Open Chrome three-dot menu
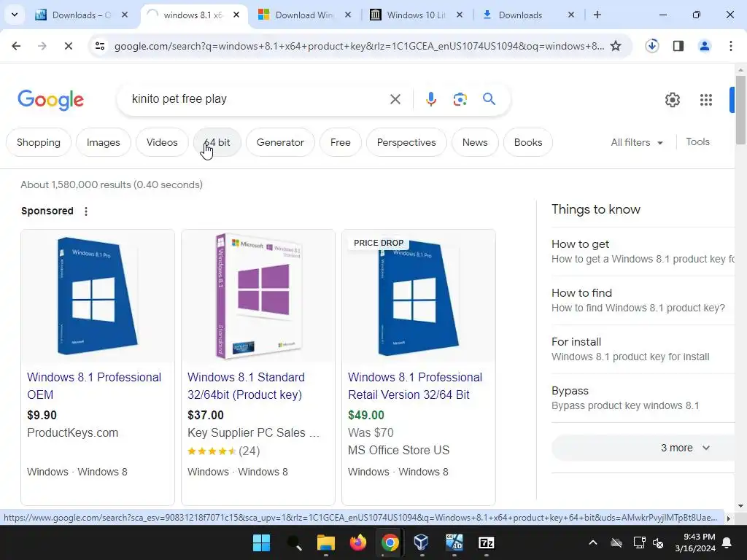 tap(730, 46)
